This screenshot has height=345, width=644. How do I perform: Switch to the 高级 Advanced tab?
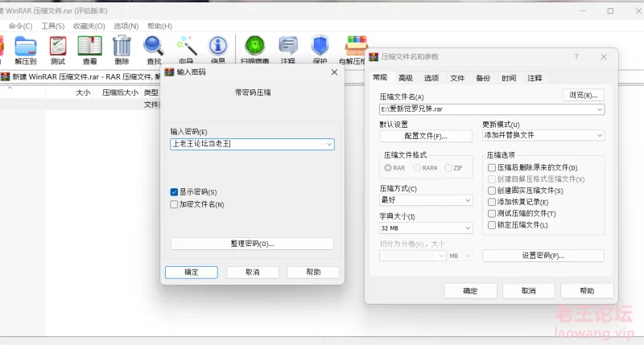coord(406,78)
